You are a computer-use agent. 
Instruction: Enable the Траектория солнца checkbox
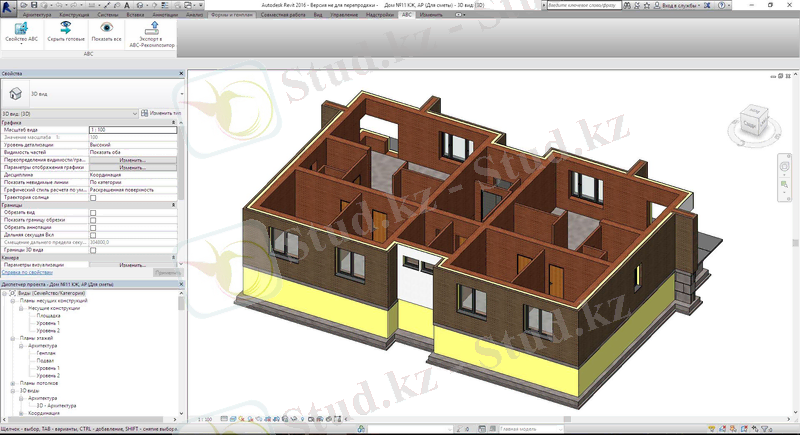(93, 197)
